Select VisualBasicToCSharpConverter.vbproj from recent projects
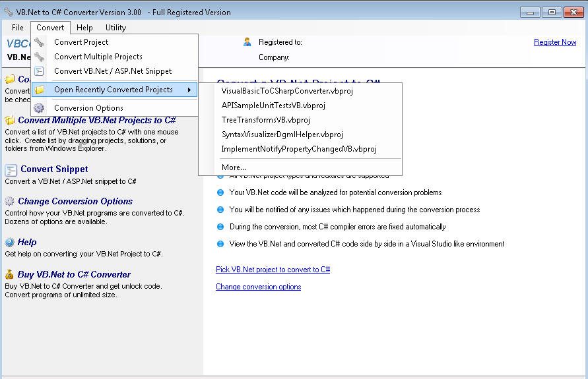 (287, 91)
